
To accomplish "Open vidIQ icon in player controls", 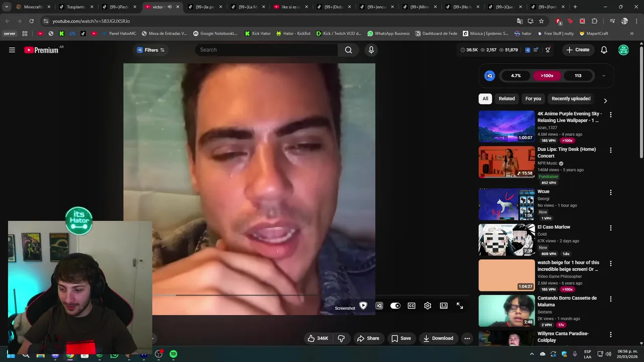I will point(379,306).
